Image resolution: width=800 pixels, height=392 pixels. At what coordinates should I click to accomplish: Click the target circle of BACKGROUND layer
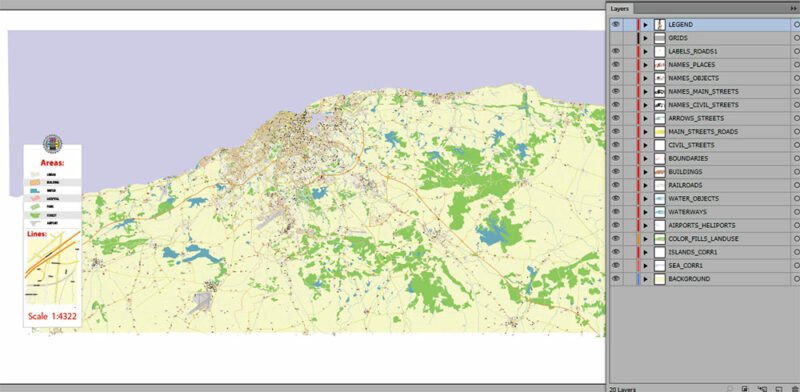coord(797,279)
